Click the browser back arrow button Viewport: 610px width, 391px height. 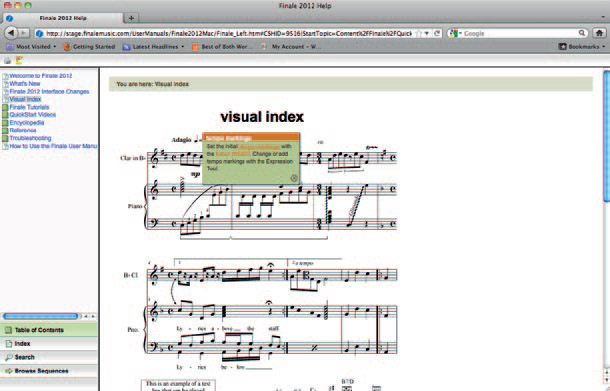coord(11,33)
